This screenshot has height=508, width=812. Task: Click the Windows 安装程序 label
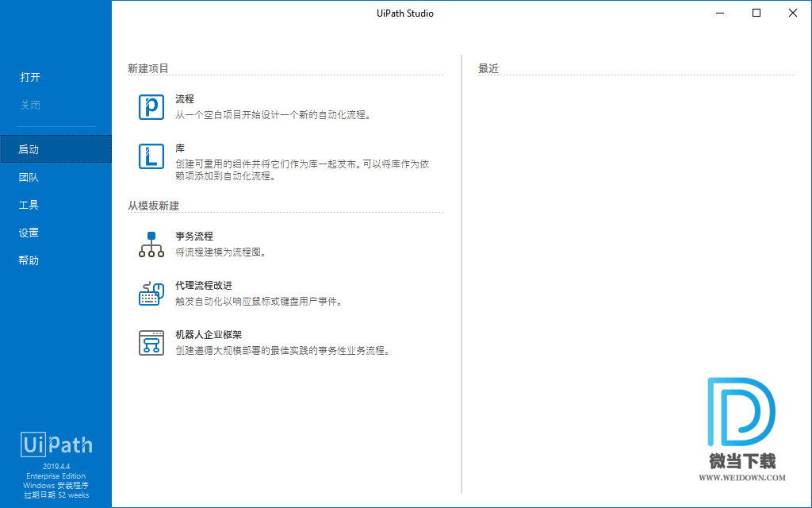[x=56, y=486]
